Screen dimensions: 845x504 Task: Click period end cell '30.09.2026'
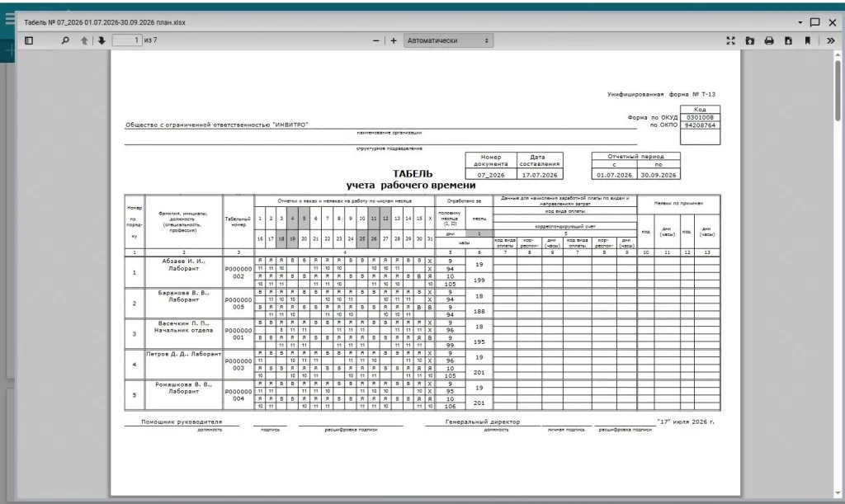pyautogui.click(x=658, y=175)
